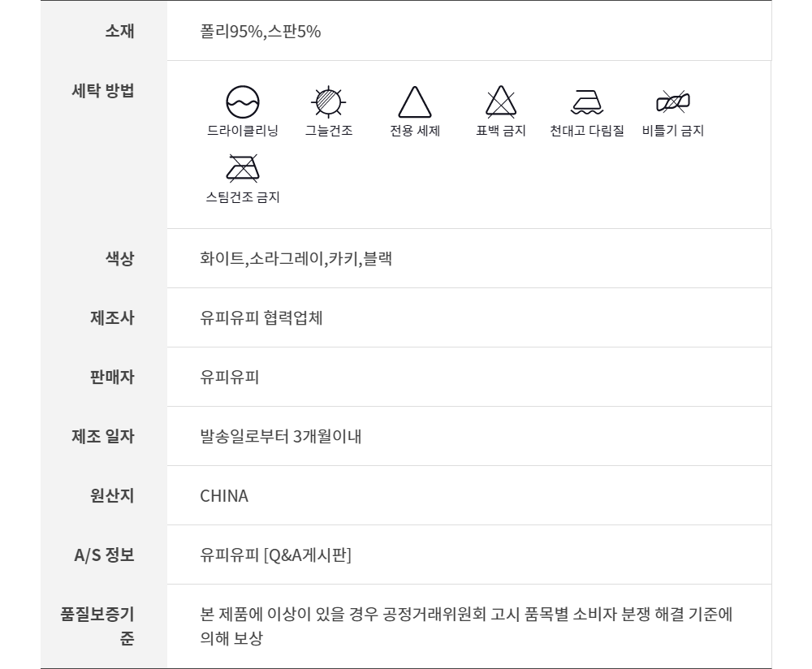Image resolution: width=812 pixels, height=669 pixels.
Task: Click the iron with cloth (천대고 다림질) icon
Action: 586,102
